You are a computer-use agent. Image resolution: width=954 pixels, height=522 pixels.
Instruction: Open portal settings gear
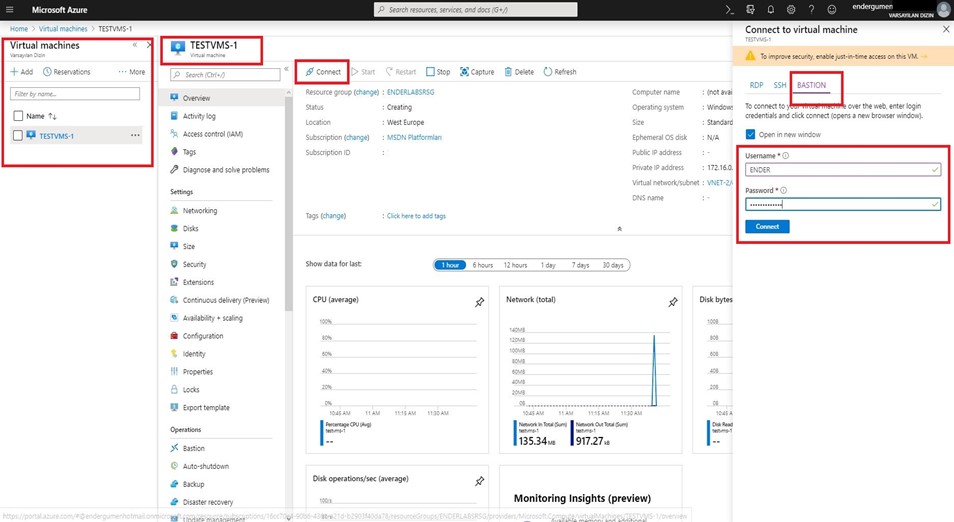(791, 10)
